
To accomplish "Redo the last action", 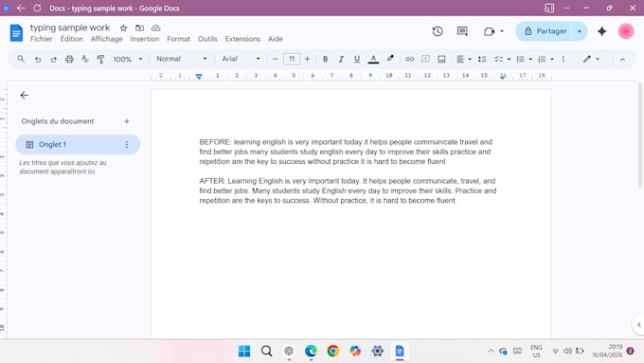I will [x=53, y=59].
